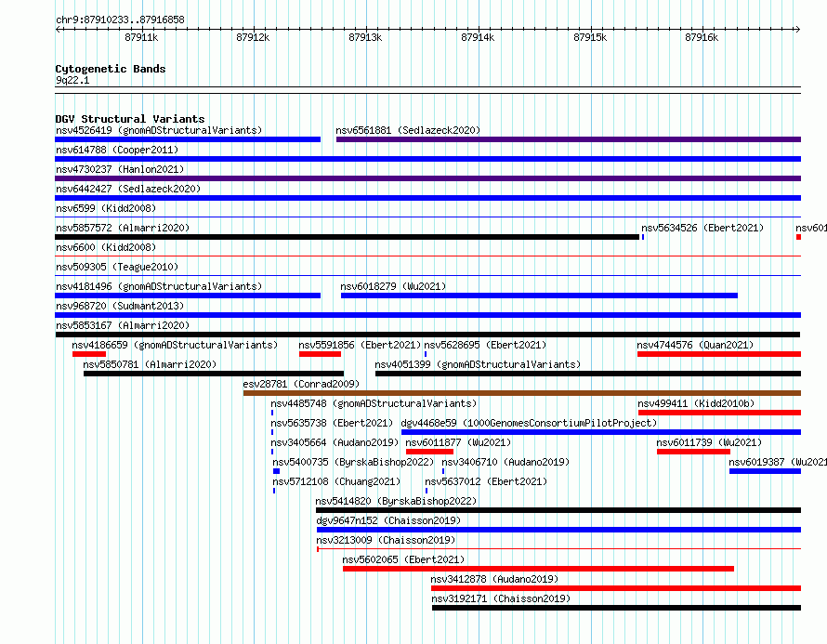Click the purple bar of nsv6561881
Viewport: 827px width, 644px height.
(569, 139)
